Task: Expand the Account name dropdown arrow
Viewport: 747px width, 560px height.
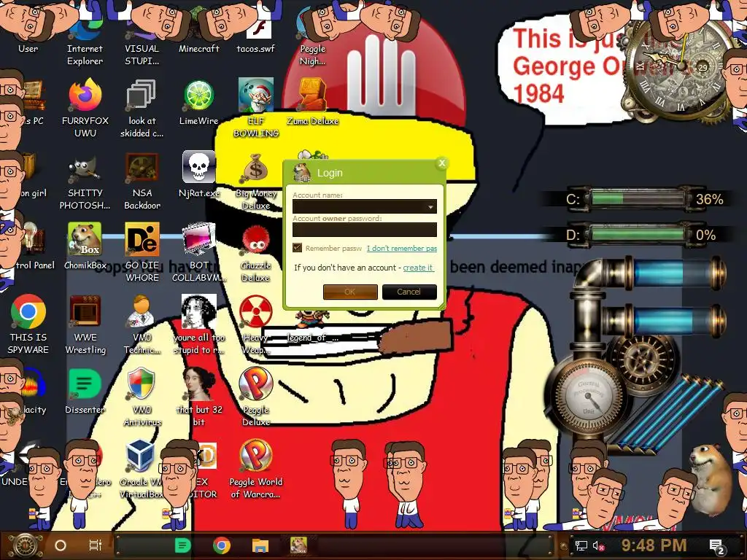Action: click(x=430, y=206)
